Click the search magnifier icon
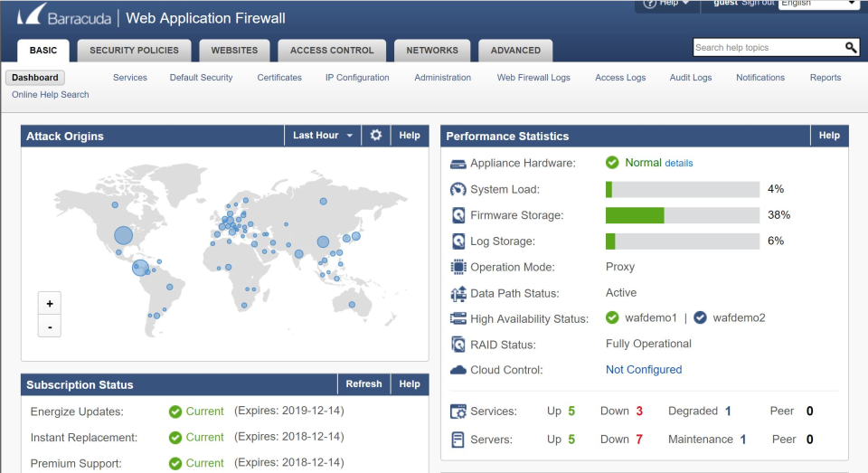Screen dimensions: 868x473 [851, 48]
